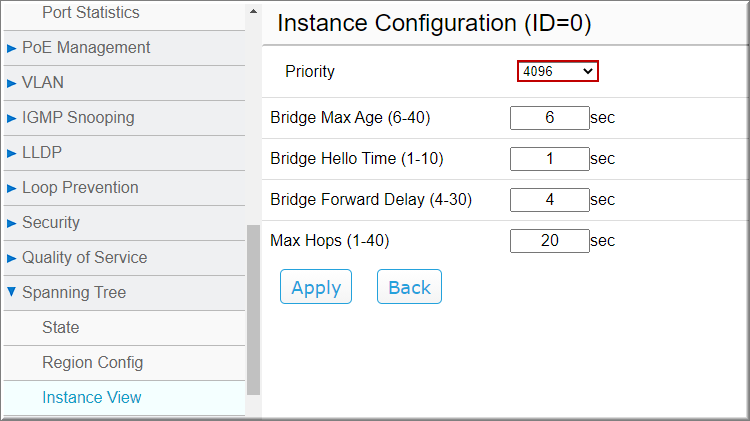750x421 pixels.
Task: Expand the Quality of Service arrow
Action: pyautogui.click(x=12, y=258)
